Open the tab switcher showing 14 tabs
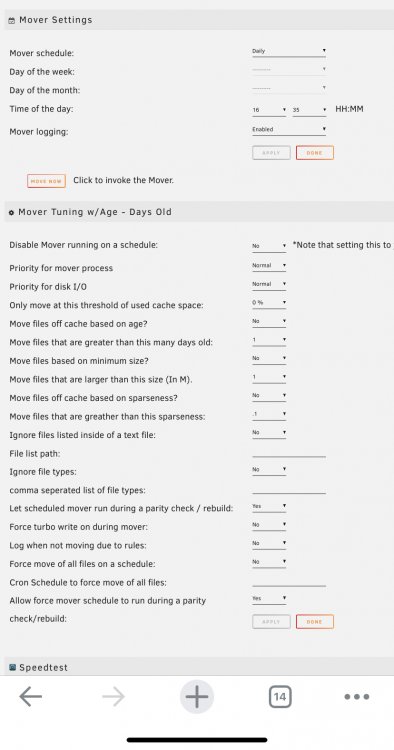The height and width of the screenshot is (750, 394). coord(280,696)
